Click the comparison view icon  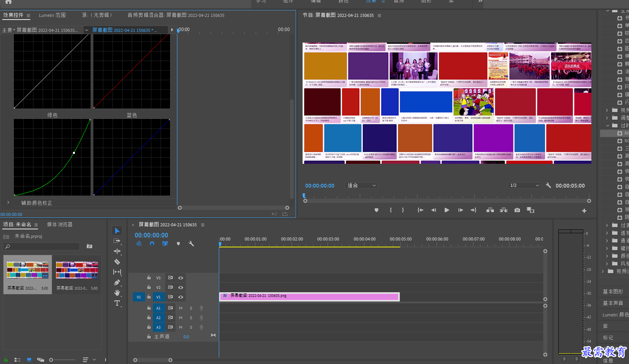(x=530, y=210)
